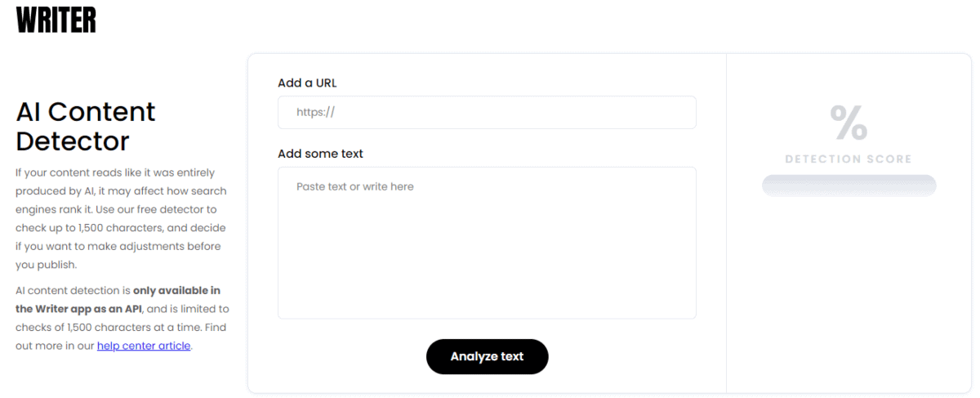This screenshot has width=980, height=398.
Task: Focus the https:// URL input field
Action: [x=487, y=113]
